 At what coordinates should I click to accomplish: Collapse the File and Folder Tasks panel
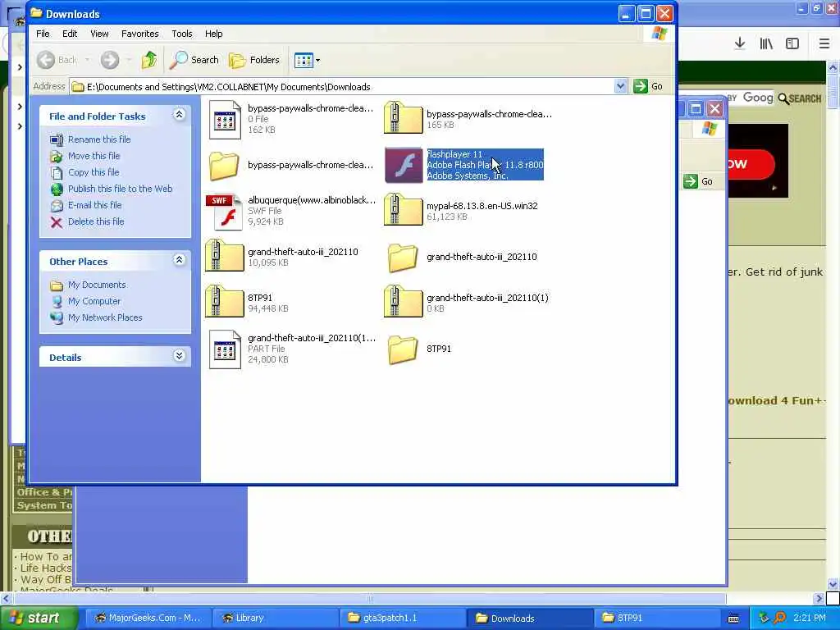click(x=180, y=115)
